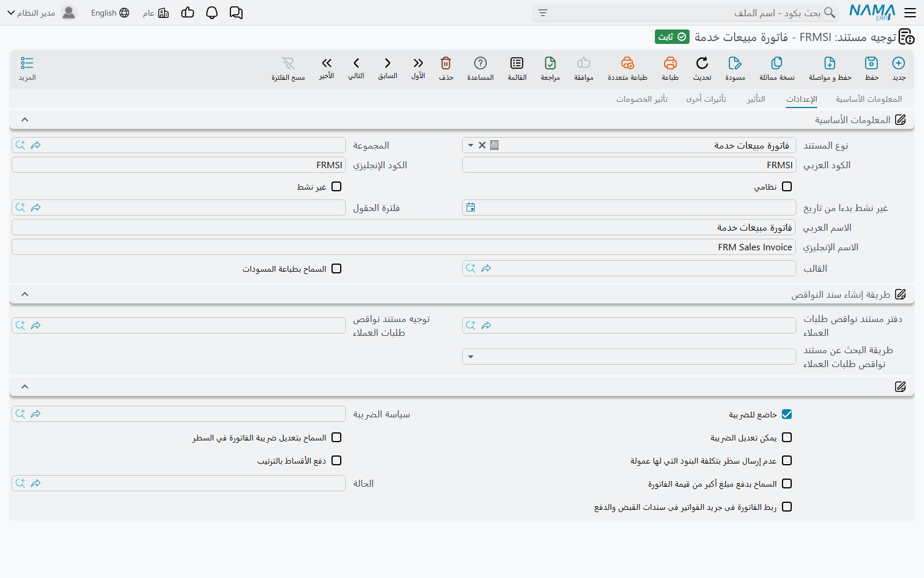Go to التالي (next) record
This screenshot has height=578, width=924.
coord(356,63)
